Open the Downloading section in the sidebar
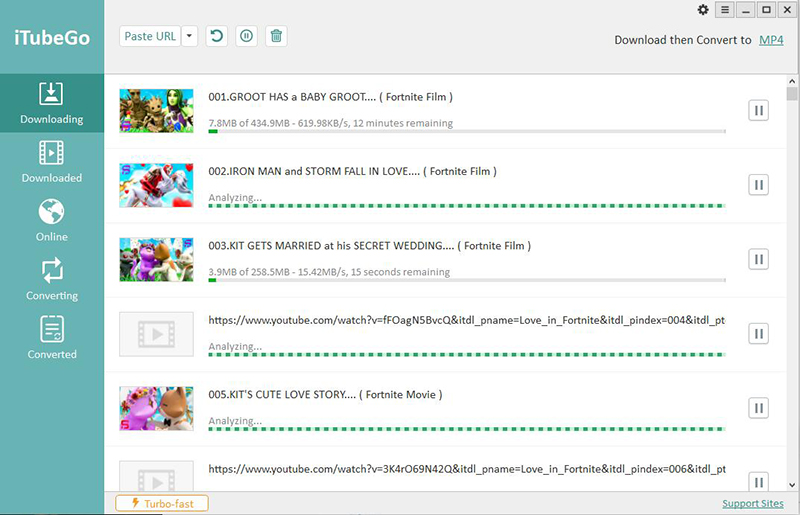 (52, 103)
